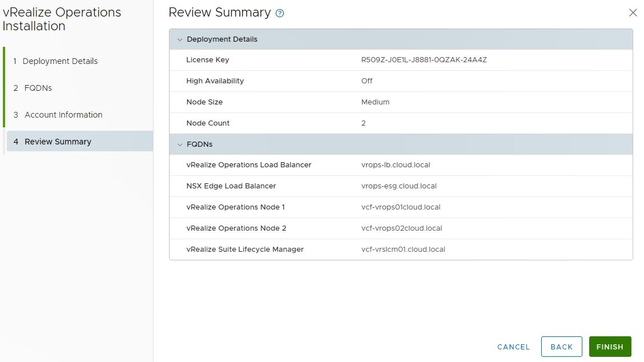Click the Node Size Medium value

tap(375, 102)
